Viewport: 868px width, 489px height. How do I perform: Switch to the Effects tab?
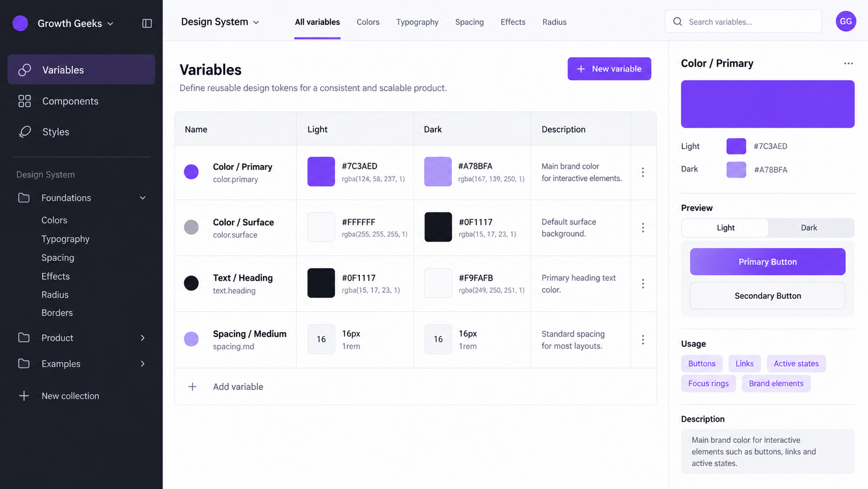click(x=513, y=22)
